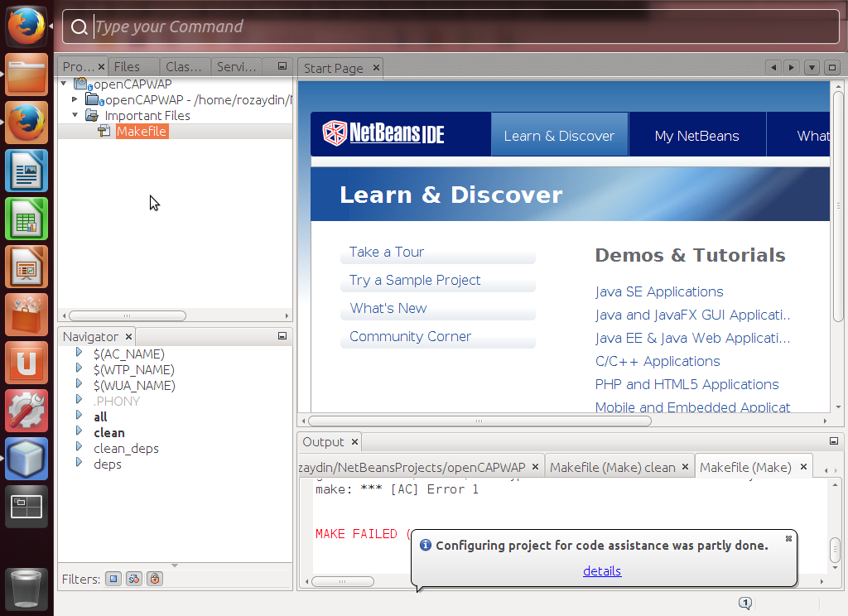Toggle the second Navigator filter button
Viewport: 848px width, 616px height.
(133, 579)
